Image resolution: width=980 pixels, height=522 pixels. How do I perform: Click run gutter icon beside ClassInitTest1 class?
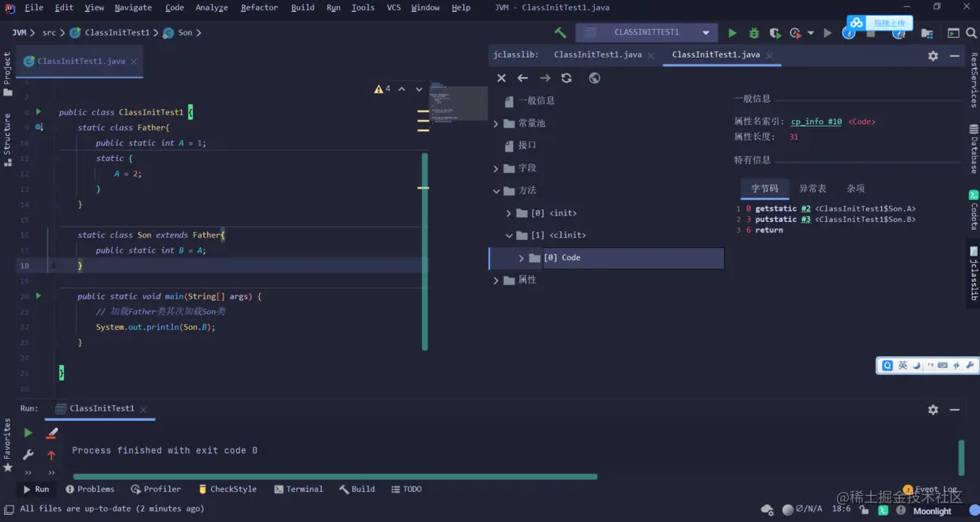(38, 111)
